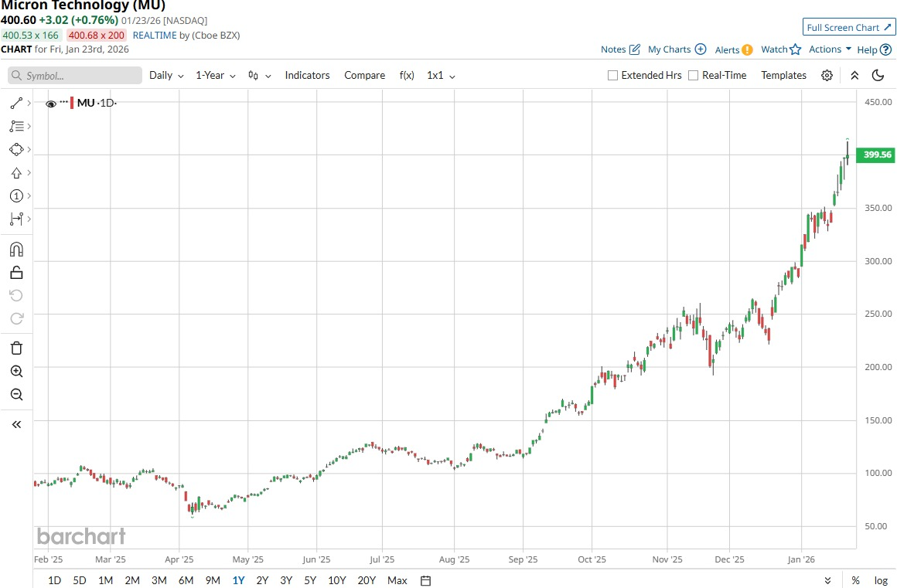Zoom in on the chart
The image size is (897, 588).
pyautogui.click(x=16, y=372)
